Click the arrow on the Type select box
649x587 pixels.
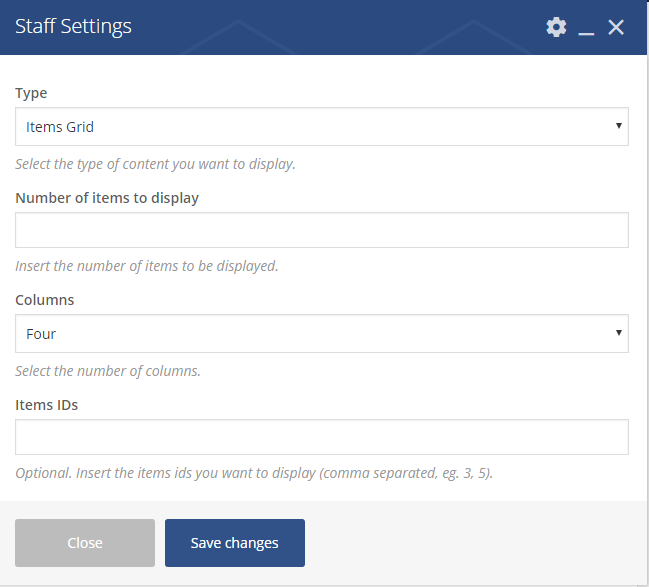point(619,127)
